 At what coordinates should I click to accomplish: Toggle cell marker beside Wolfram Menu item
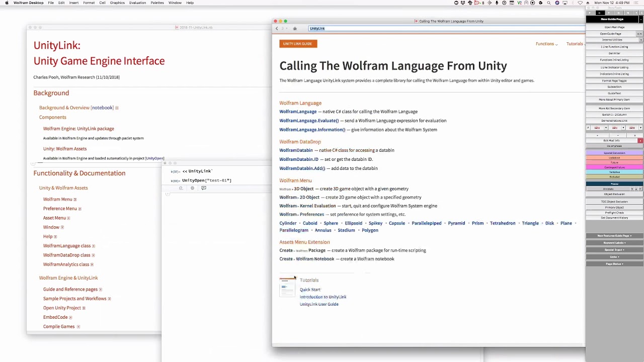tap(75, 200)
